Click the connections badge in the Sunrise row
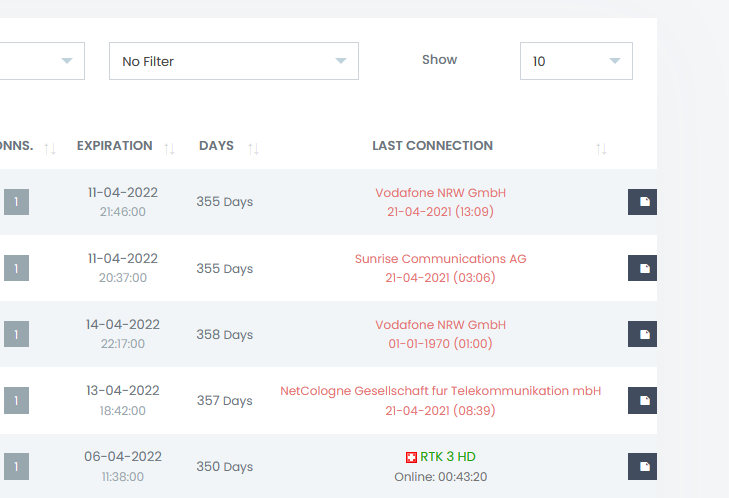Image resolution: width=729 pixels, height=498 pixels. 16,268
